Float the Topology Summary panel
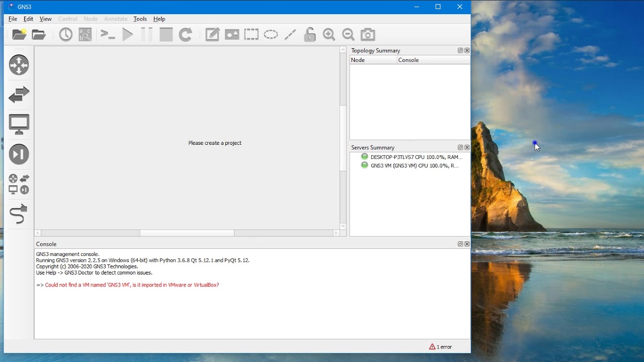This screenshot has height=362, width=644. (x=460, y=50)
